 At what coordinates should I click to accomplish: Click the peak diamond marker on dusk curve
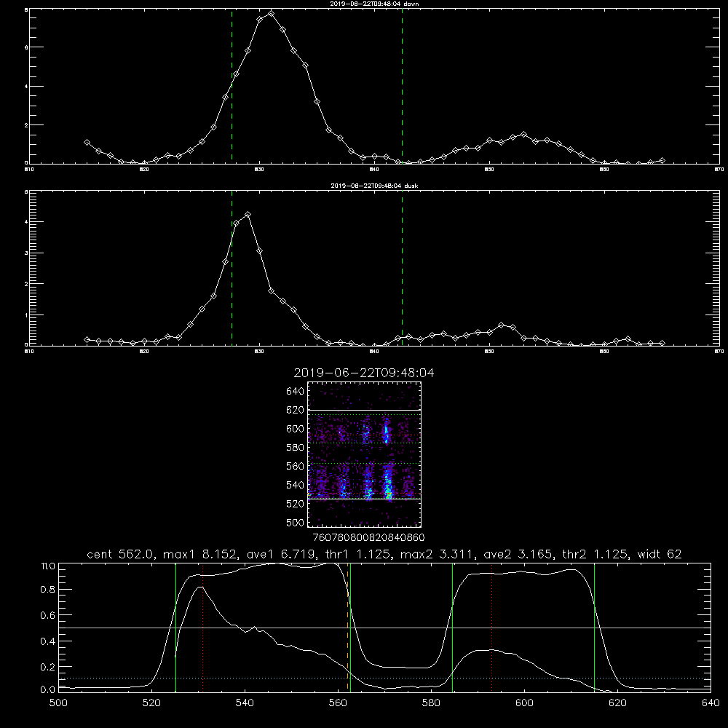(248, 215)
